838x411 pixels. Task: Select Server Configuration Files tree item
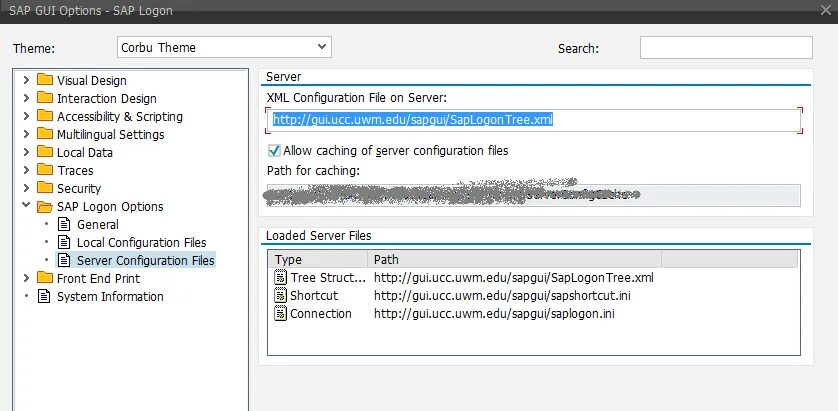click(x=145, y=260)
